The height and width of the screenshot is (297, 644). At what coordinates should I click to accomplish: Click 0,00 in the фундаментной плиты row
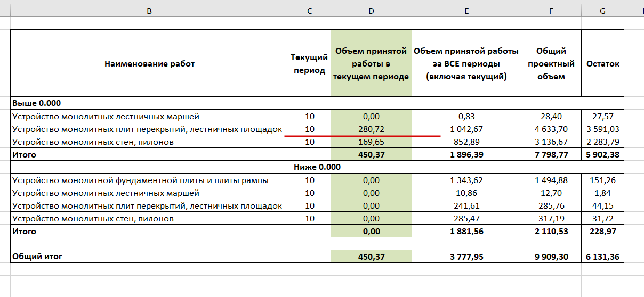tap(371, 180)
